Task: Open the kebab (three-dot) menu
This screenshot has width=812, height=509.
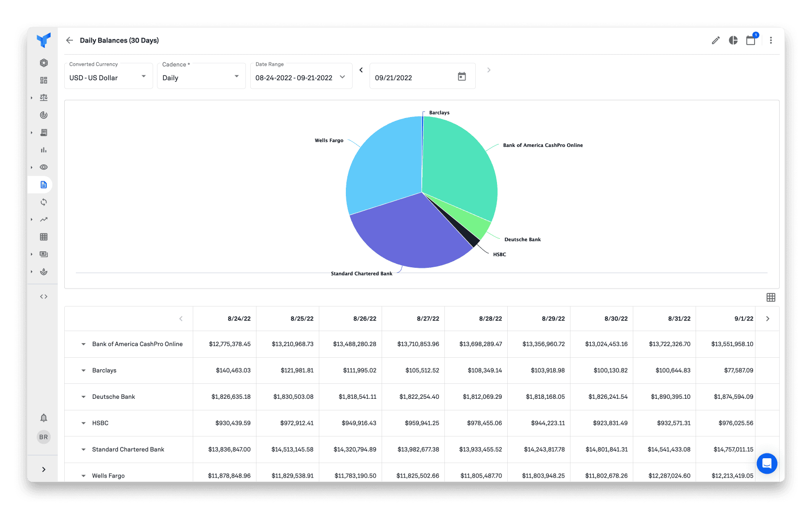Action: 771,40
